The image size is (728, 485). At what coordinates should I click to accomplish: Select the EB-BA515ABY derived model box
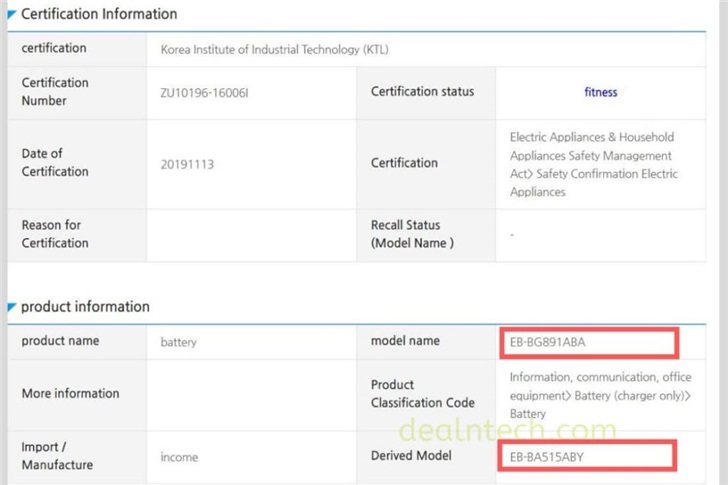(x=589, y=456)
